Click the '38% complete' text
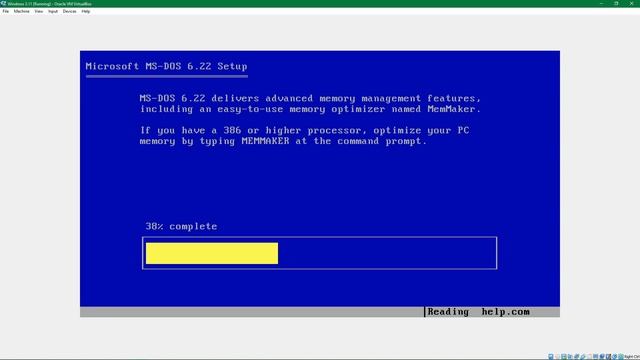Image resolution: width=640 pixels, height=360 pixels. (x=181, y=226)
